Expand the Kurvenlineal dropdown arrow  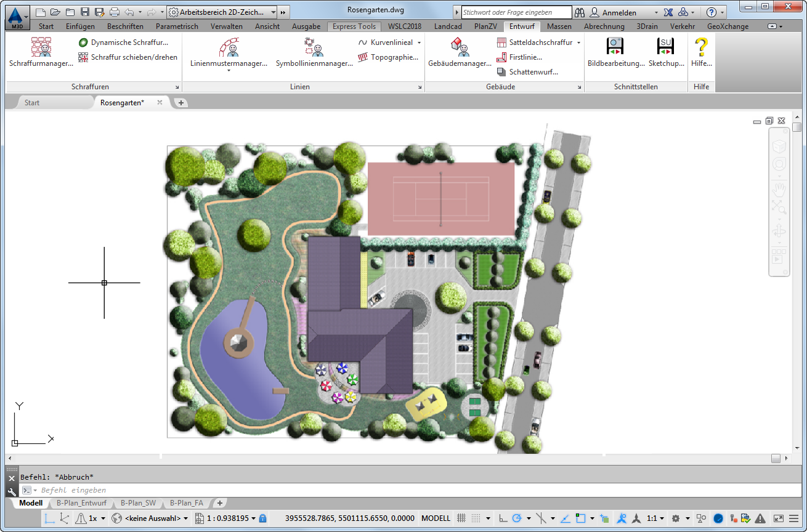(x=420, y=42)
